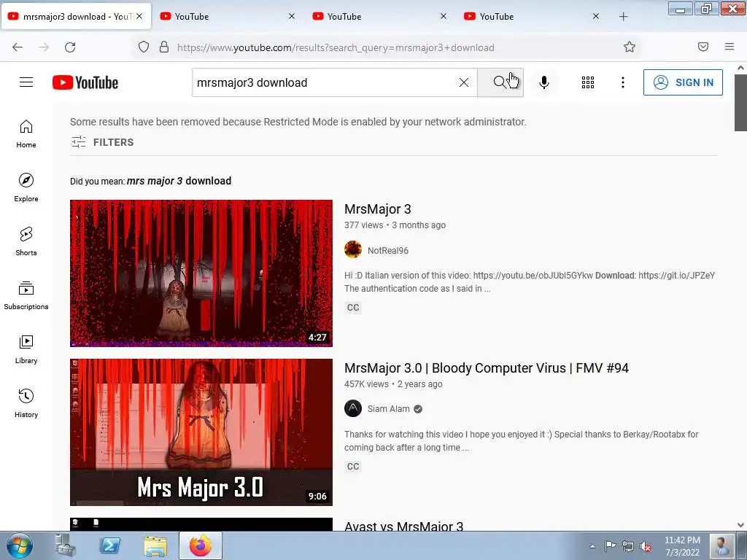Open the Avast vs MrsMajor 3 title
This screenshot has height=560, width=747.
403,526
